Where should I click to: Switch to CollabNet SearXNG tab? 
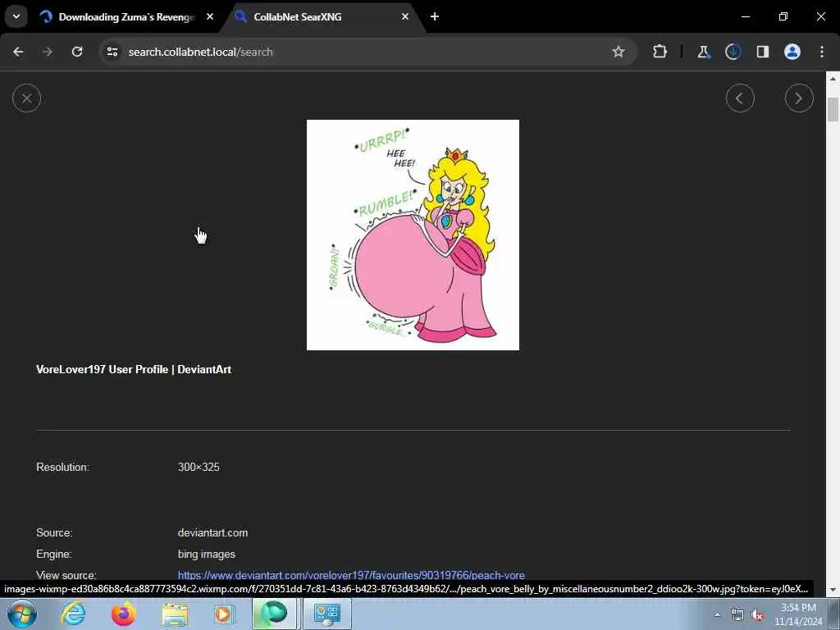point(323,17)
